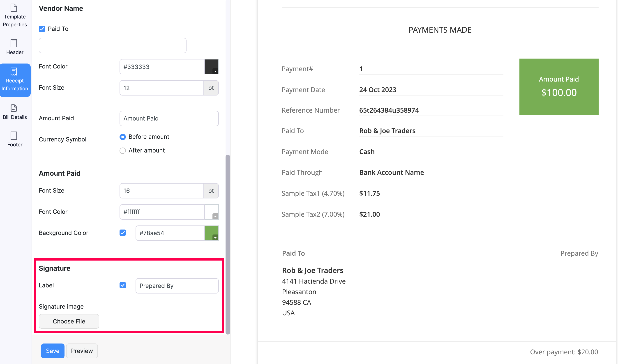Expand the Amount Paid font color dropdown
This screenshot has width=618, height=364.
215,216
